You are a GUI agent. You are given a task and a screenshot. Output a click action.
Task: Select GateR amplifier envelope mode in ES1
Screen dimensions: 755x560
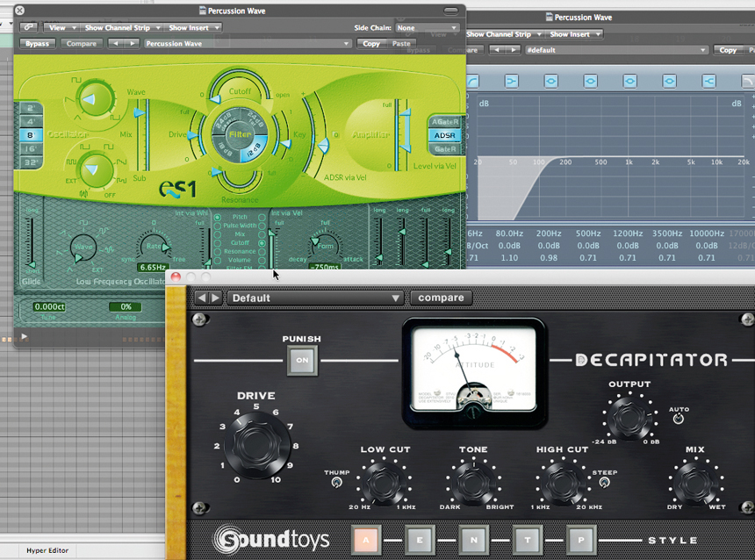[x=445, y=149]
